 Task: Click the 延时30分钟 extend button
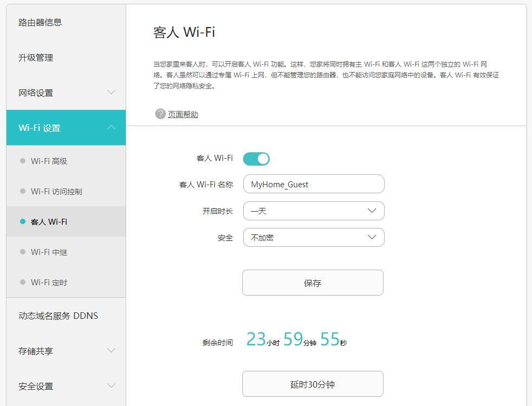(x=313, y=383)
